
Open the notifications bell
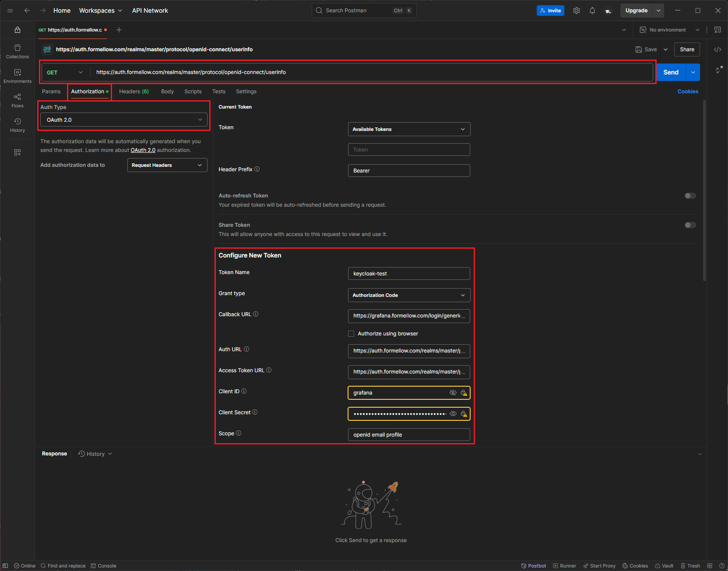(x=592, y=11)
